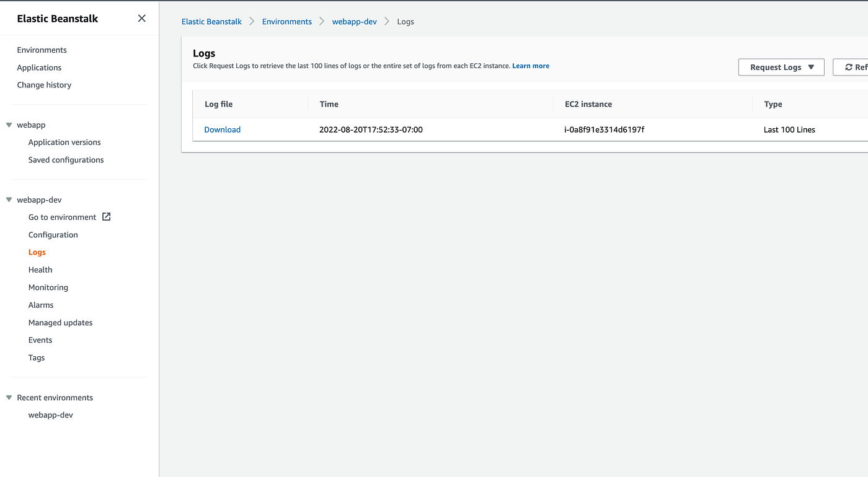868x477 pixels.
Task: Open Saved configurations under webapp
Action: click(x=66, y=159)
